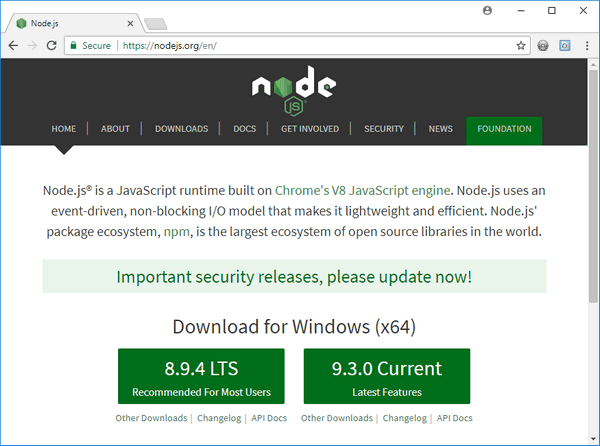Follow the Chrome's V8 JavaScript engine link

pos(362,190)
